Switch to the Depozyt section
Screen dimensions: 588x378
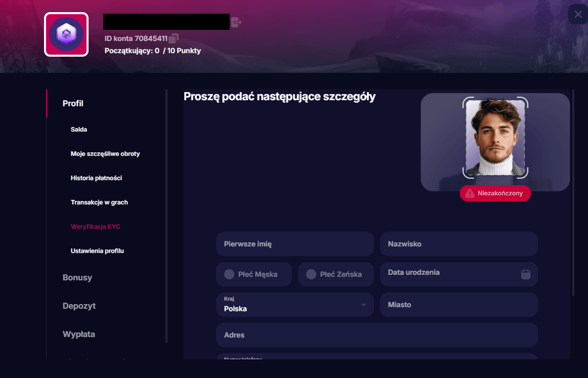(x=79, y=306)
